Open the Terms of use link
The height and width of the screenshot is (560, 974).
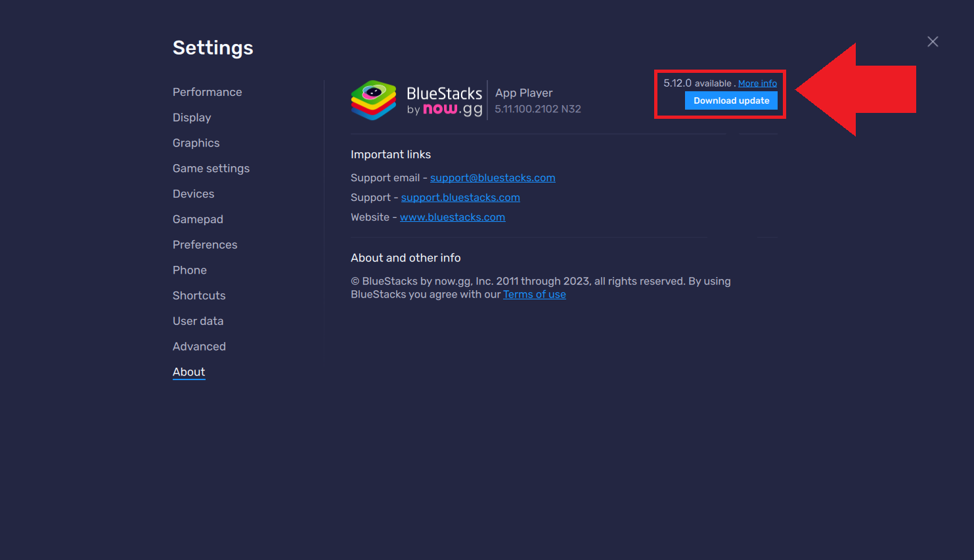click(535, 295)
